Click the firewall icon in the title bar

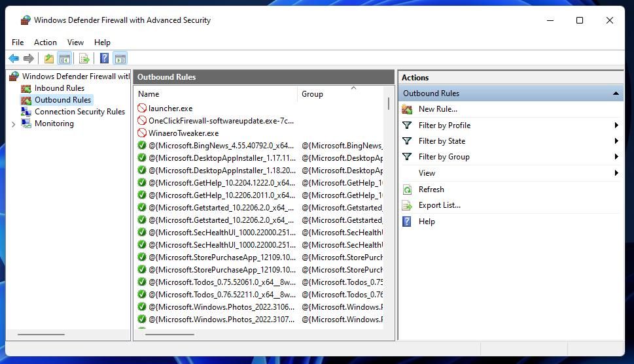26,20
